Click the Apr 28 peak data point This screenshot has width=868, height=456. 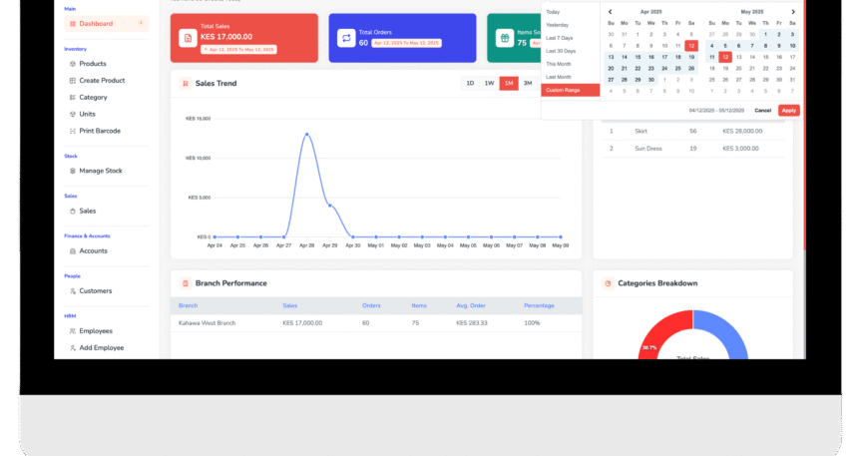click(306, 135)
